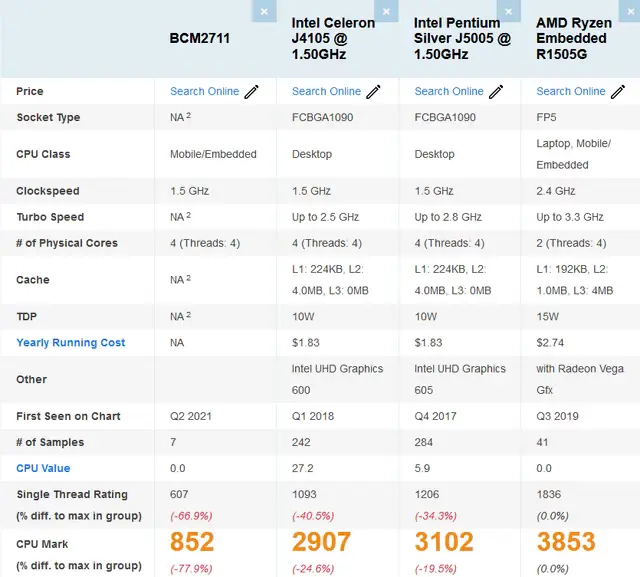Viewport: 640px width, 577px height.
Task: Click the Other row label
Action: 31,379
